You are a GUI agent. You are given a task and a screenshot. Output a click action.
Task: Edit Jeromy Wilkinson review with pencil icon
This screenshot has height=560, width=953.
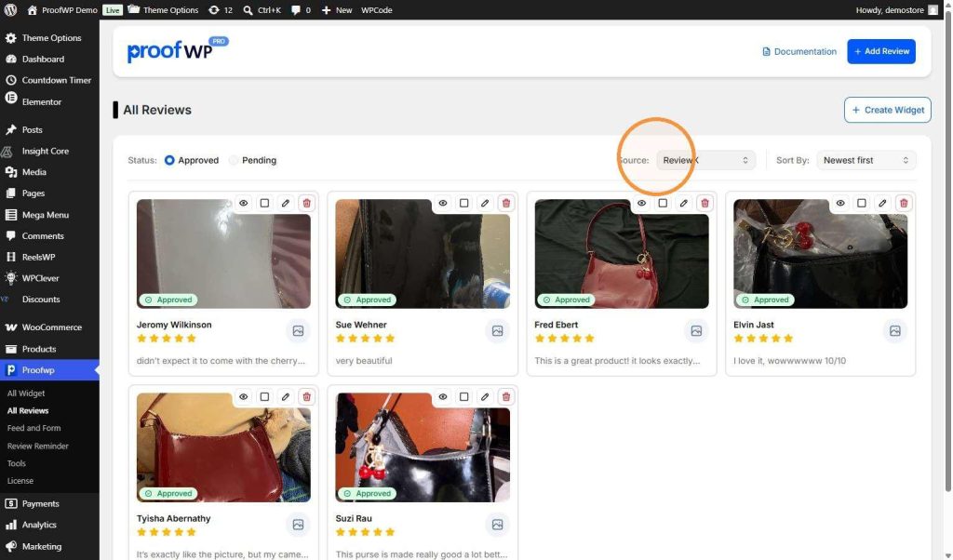click(x=286, y=203)
